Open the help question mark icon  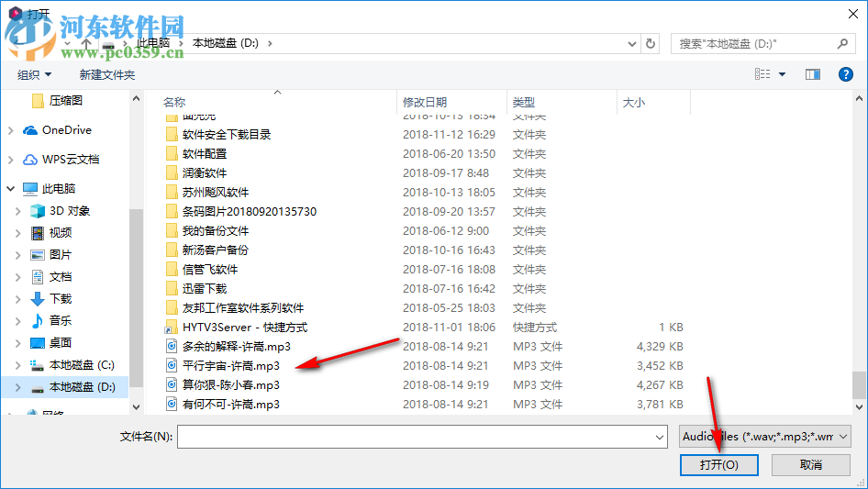click(845, 74)
